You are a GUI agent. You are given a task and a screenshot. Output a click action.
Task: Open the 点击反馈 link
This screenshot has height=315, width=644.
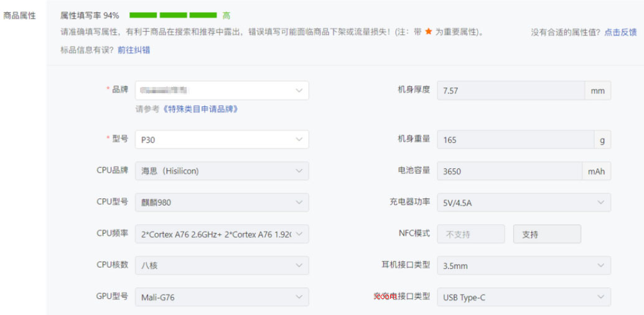click(x=620, y=32)
